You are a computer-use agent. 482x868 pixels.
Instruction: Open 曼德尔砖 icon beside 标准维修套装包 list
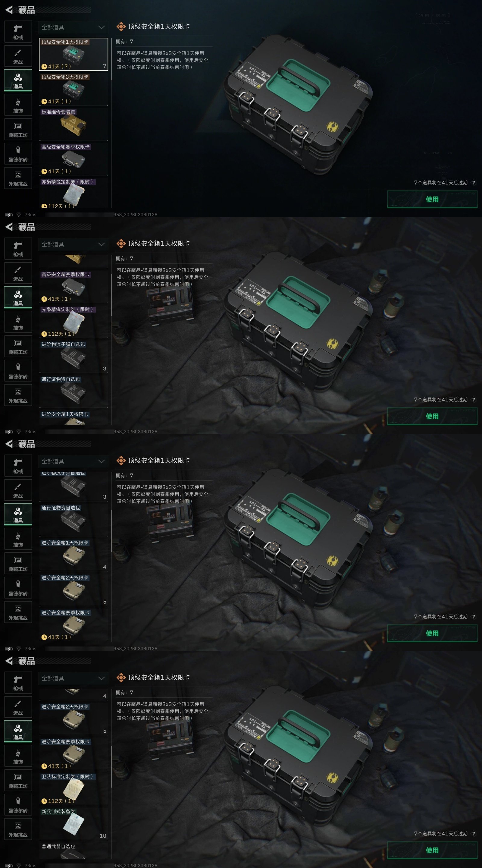(x=18, y=154)
